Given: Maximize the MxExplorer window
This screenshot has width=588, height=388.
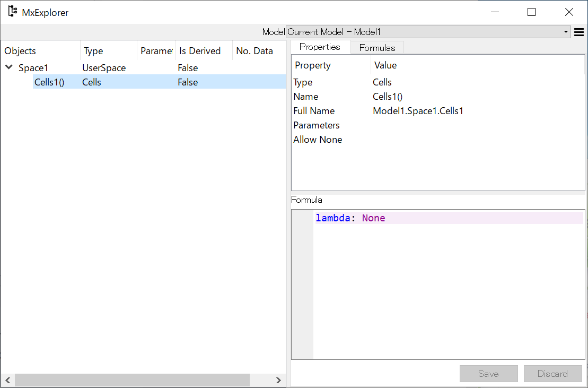Looking at the screenshot, I should (531, 12).
